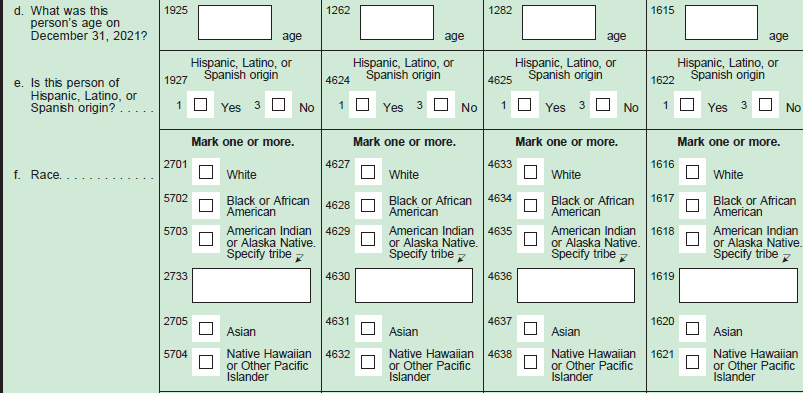Viewport: 803px width, 393px height.
Task: Check Native Hawaiian box for field 4632
Action: coord(368,362)
